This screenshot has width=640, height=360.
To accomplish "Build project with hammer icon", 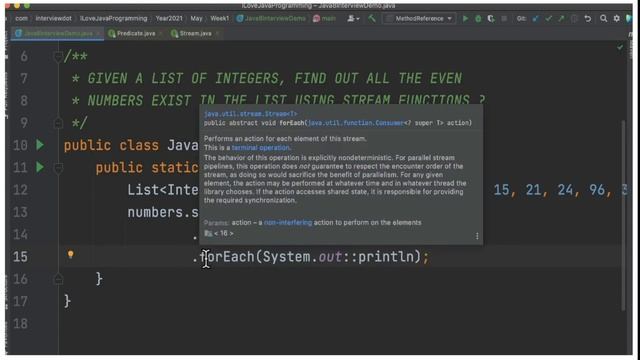I will (372, 18).
